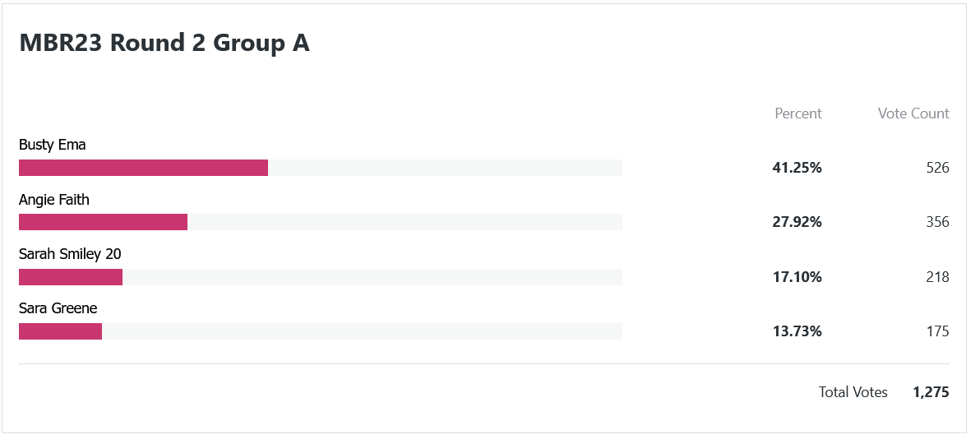Select the Busty Ema option label
This screenshot has width=980, height=444.
click(53, 145)
